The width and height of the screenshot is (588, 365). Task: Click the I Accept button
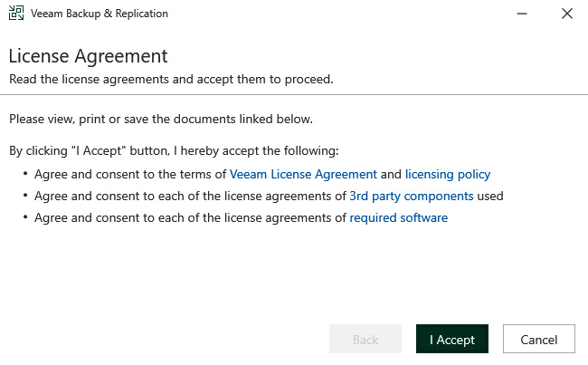tap(452, 339)
